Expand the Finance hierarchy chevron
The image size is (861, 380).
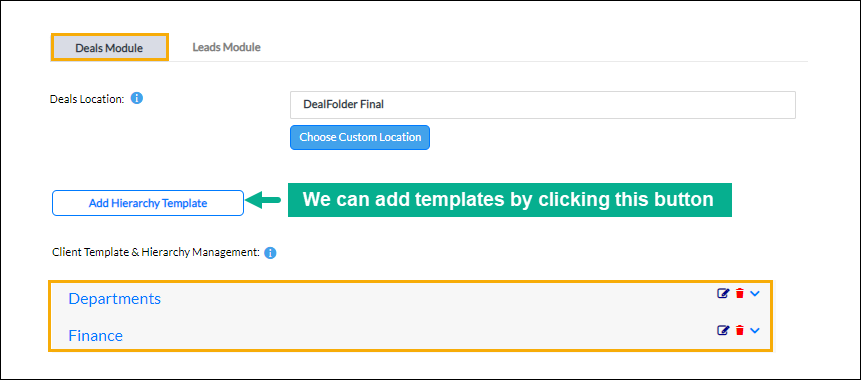pos(755,331)
